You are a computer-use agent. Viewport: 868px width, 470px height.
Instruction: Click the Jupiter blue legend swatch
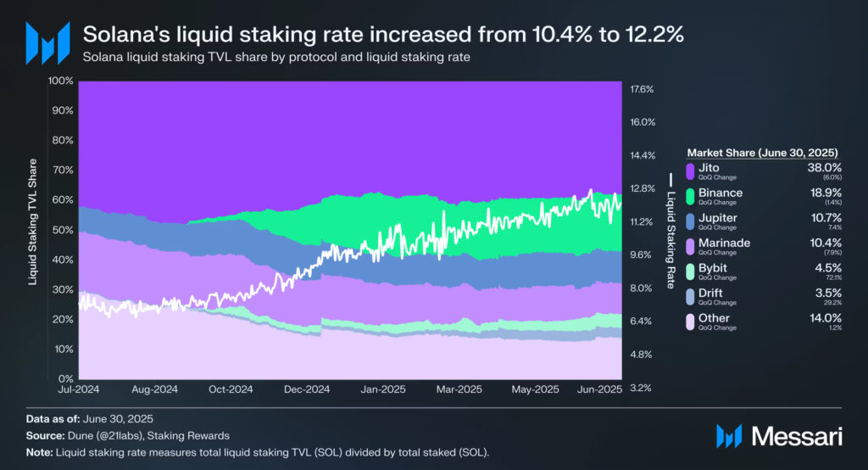690,221
